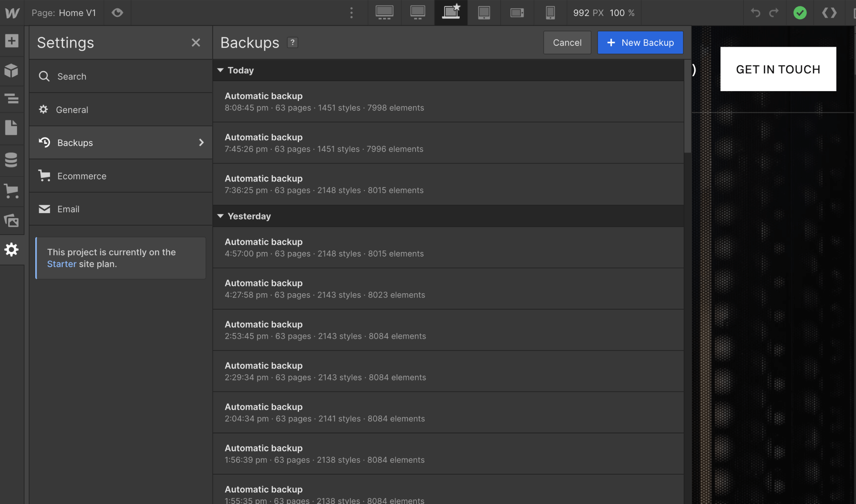856x504 pixels.
Task: Create a New Backup
Action: [640, 42]
